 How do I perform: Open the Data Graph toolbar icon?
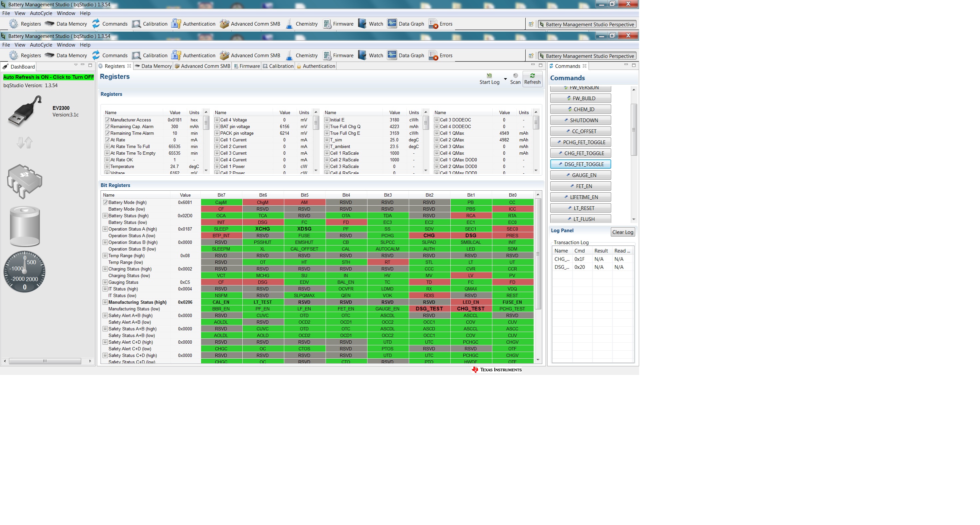(x=392, y=56)
